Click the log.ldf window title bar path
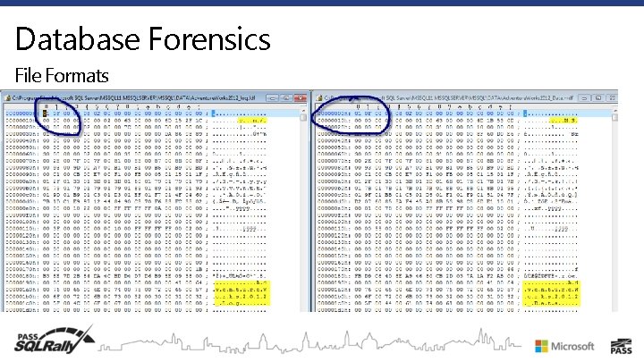Image resolution: width=644 pixels, height=362 pixels. coord(133,98)
